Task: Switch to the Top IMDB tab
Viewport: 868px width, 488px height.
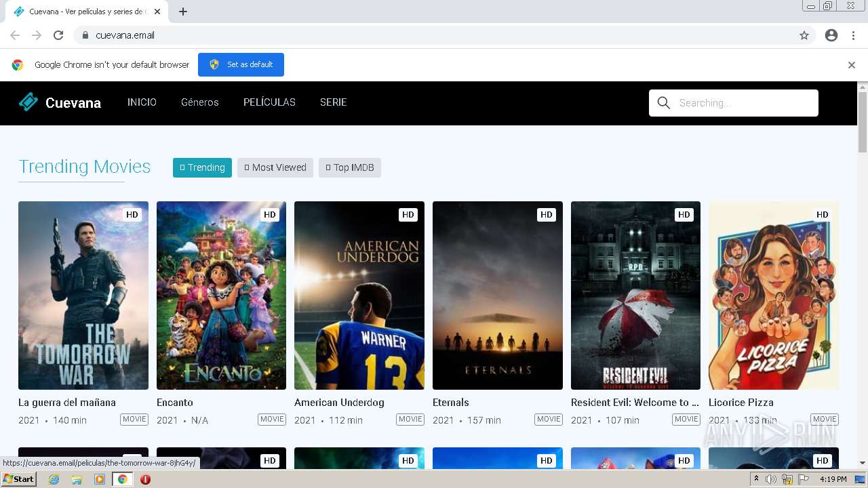Action: [x=350, y=167]
